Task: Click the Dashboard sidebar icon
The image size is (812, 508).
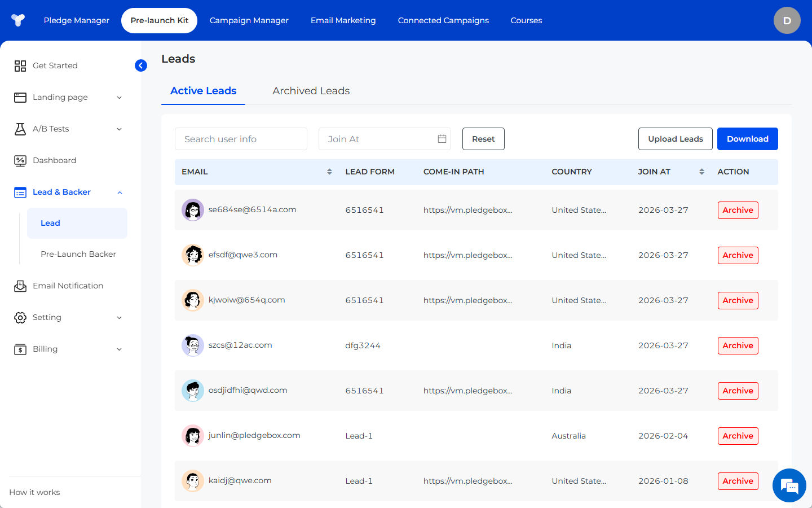Action: (20, 160)
